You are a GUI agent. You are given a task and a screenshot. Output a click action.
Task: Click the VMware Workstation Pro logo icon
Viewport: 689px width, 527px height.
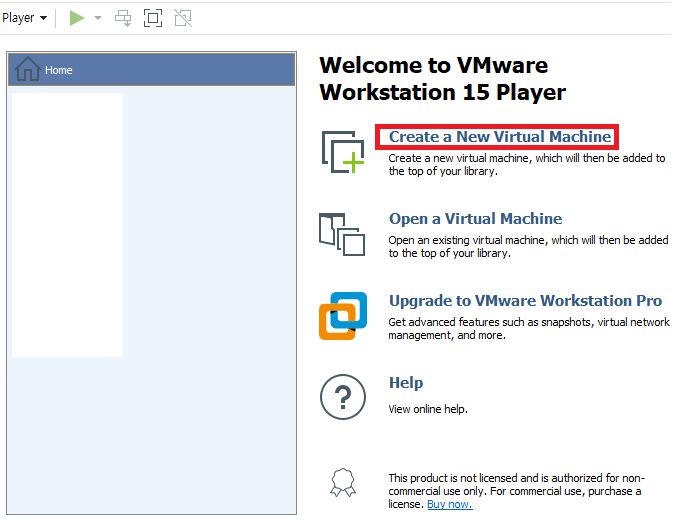click(343, 316)
